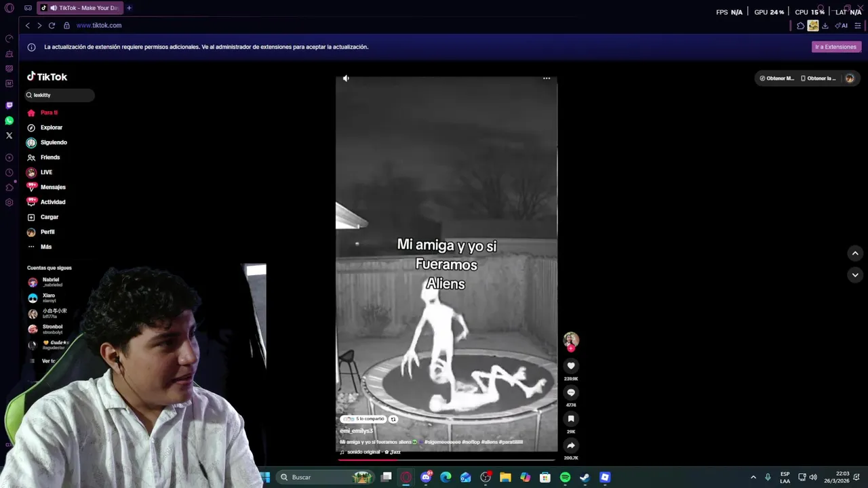Click the address bar www.tiktok.com
The height and width of the screenshot is (488, 868).
click(x=99, y=25)
